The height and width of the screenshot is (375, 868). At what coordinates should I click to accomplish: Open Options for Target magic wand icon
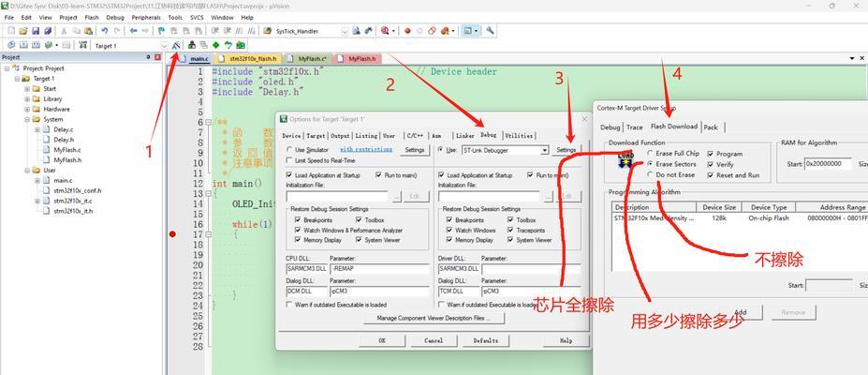(176, 45)
